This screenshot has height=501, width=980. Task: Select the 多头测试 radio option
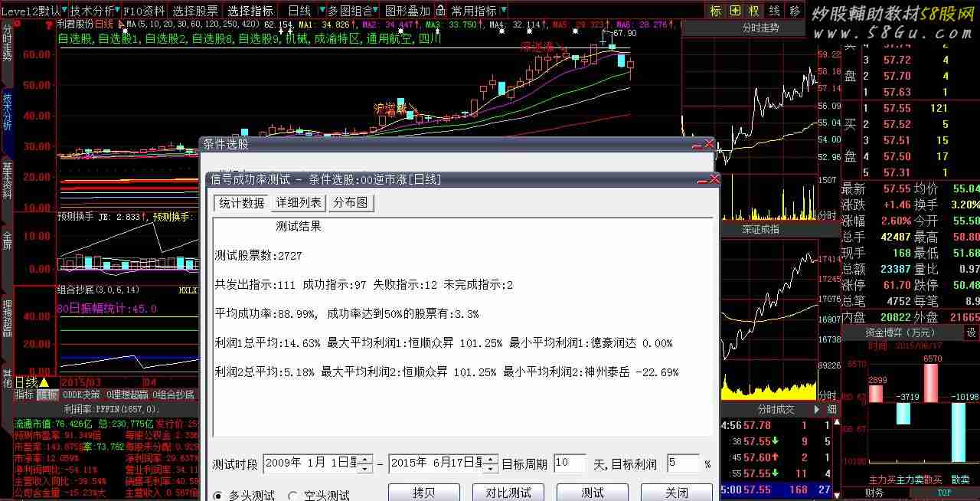click(244, 496)
